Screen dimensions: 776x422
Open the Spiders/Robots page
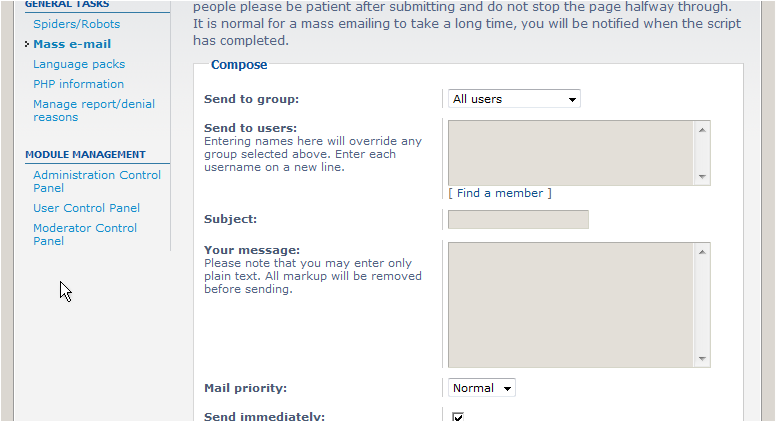[x=76, y=24]
